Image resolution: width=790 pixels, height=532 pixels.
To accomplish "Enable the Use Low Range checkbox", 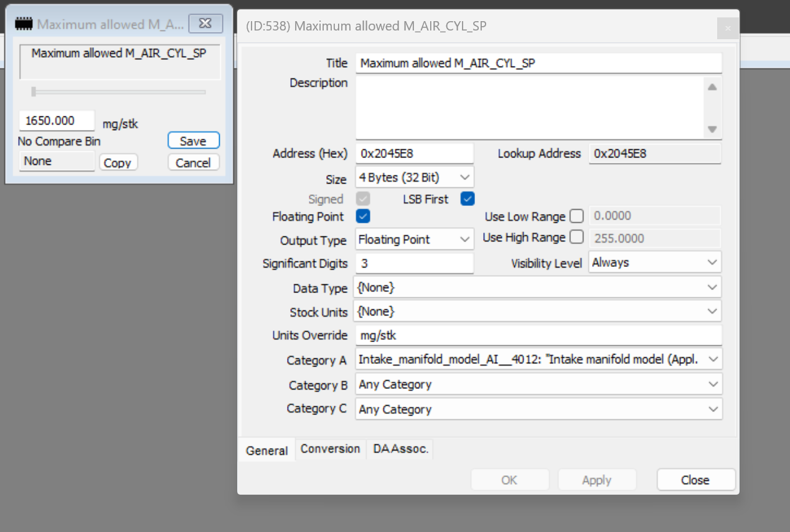I will tap(576, 217).
